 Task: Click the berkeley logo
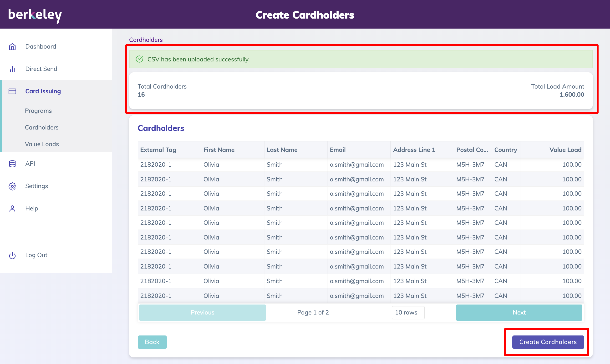[35, 15]
